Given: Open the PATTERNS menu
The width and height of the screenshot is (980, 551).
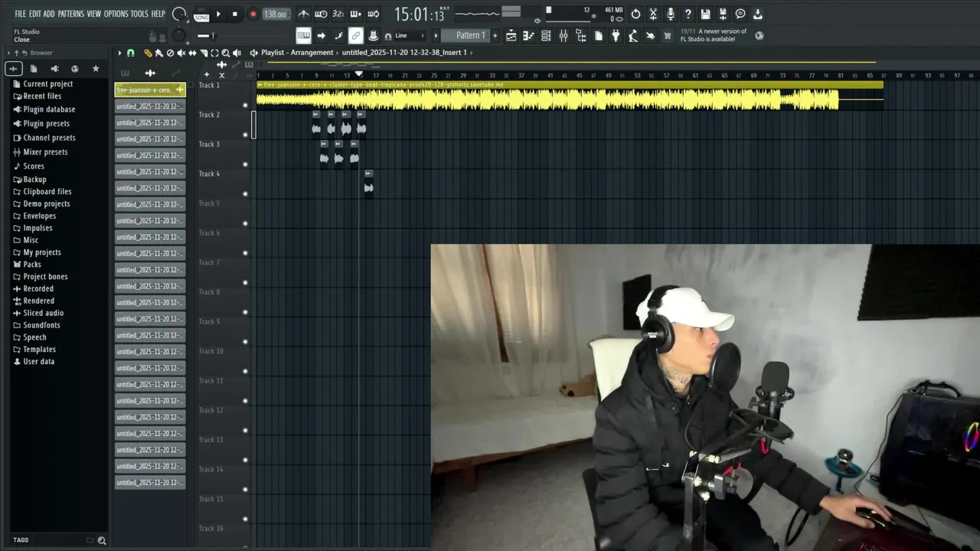Looking at the screenshot, I should coord(71,14).
